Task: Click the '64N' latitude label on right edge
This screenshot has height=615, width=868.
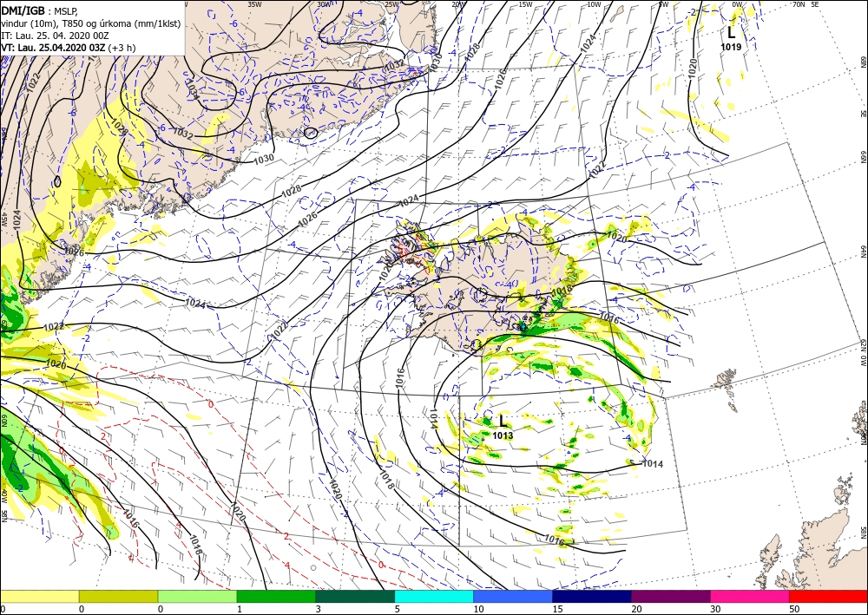Action: (x=863, y=251)
